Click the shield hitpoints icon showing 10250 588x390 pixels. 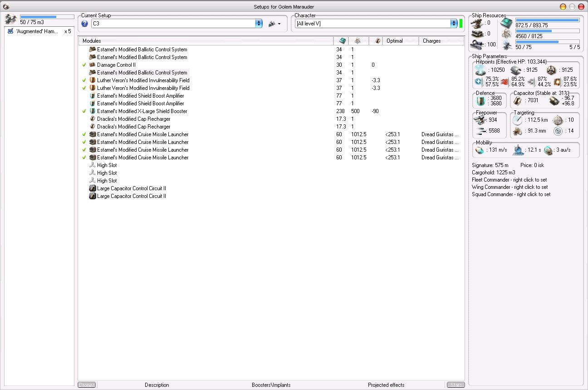click(x=480, y=70)
